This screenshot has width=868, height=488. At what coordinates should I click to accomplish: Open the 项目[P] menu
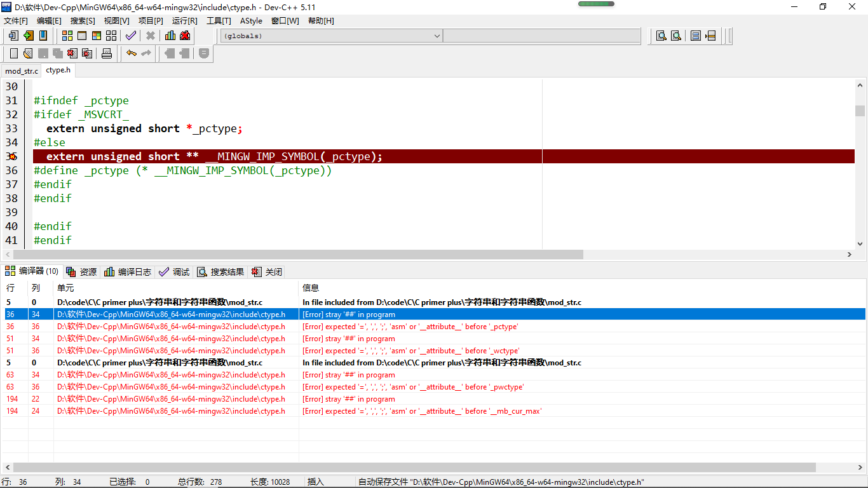coord(151,21)
